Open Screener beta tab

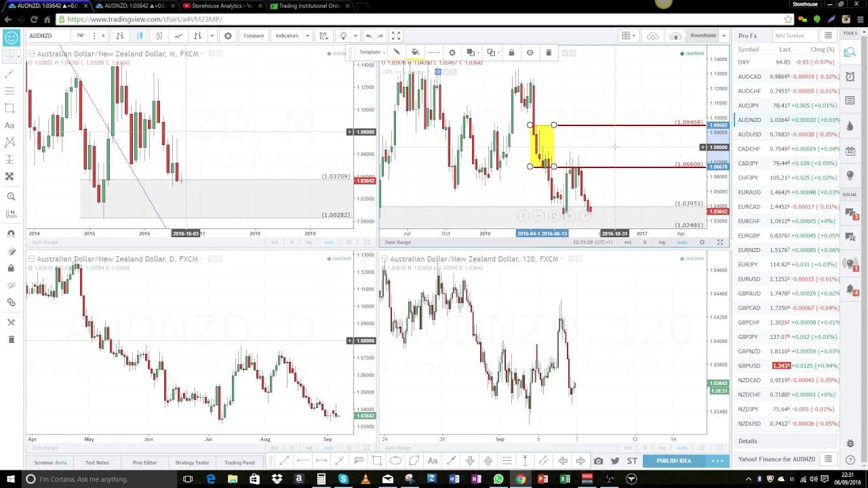click(x=51, y=462)
